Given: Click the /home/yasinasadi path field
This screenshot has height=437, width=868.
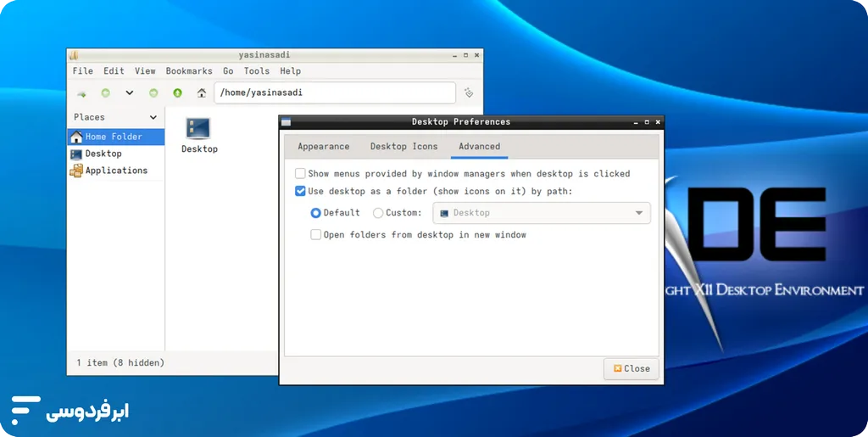Looking at the screenshot, I should 334,93.
